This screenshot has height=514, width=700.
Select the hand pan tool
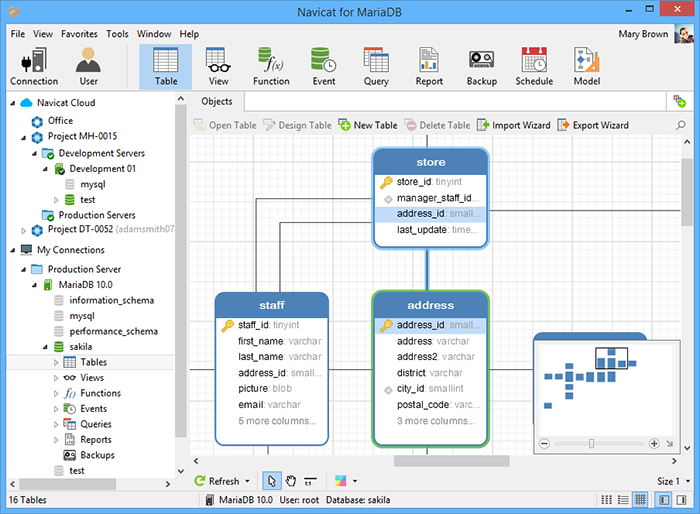291,481
